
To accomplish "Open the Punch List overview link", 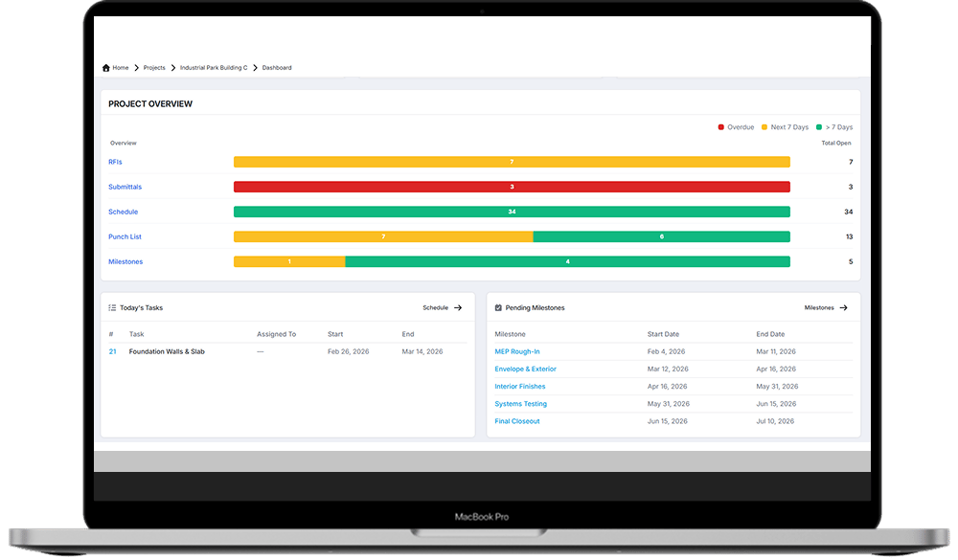I will tap(125, 237).
